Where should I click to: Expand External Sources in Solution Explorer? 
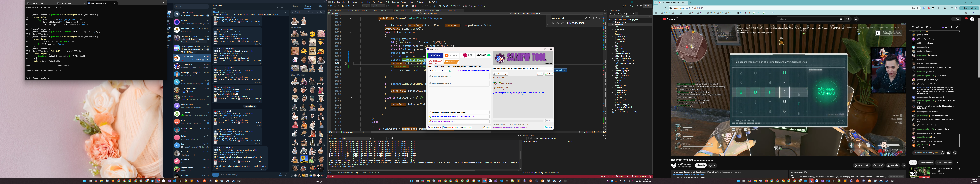610,22
